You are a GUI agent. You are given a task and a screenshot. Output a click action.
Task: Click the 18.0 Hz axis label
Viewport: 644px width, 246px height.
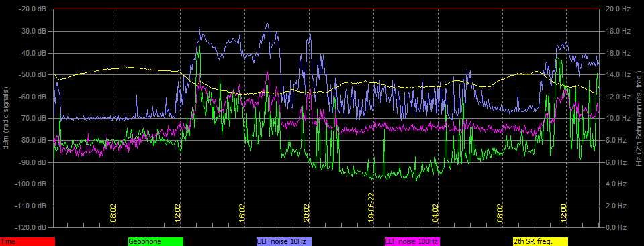618,31
